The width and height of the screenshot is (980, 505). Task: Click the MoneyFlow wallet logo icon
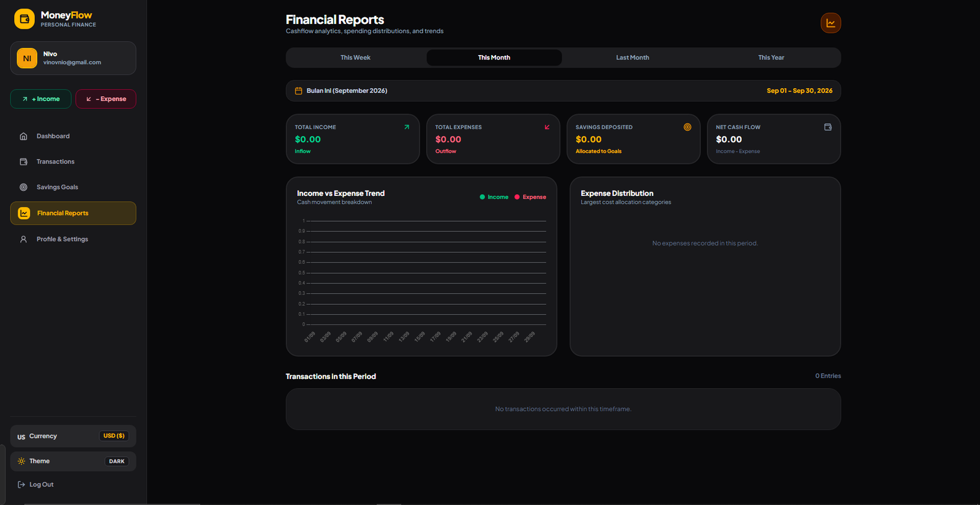(x=24, y=19)
